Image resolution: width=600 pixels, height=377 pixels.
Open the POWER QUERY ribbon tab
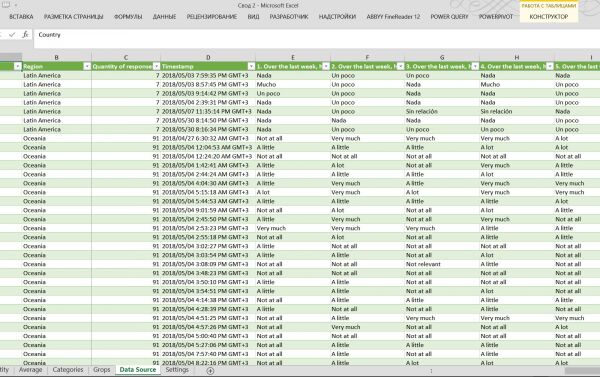[x=449, y=17]
